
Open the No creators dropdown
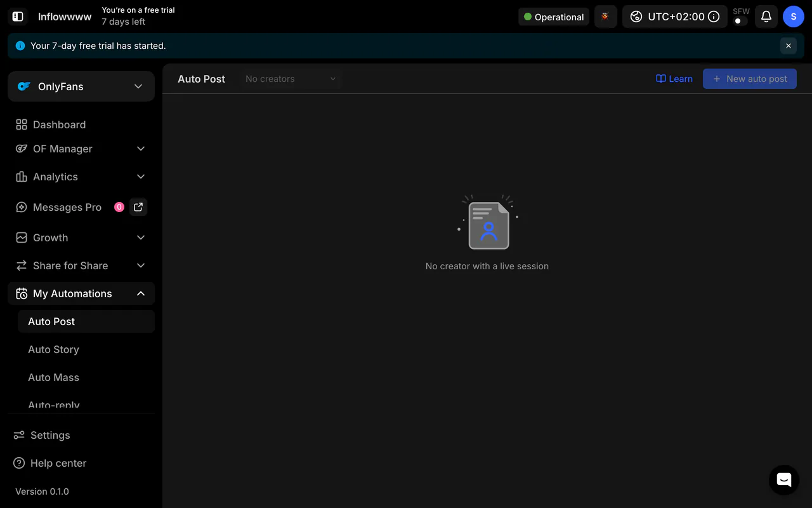click(x=291, y=79)
